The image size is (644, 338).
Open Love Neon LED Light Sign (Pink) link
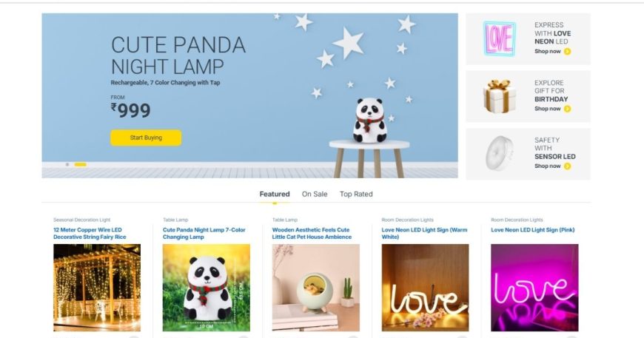click(533, 230)
